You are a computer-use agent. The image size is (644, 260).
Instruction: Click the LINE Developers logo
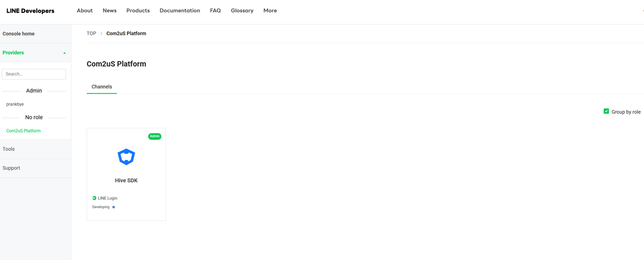[30, 11]
